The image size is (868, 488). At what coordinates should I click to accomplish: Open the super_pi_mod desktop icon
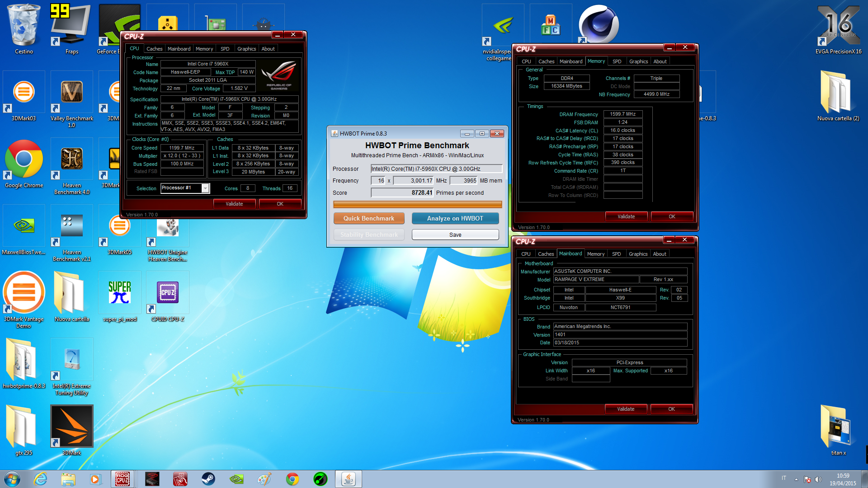point(119,297)
